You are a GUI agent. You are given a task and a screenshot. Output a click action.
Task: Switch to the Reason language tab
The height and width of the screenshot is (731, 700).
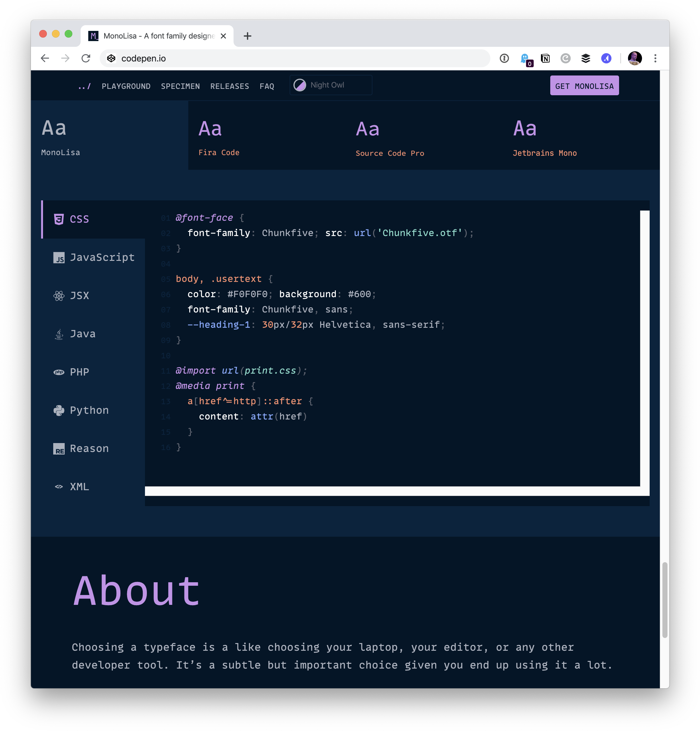(x=93, y=449)
